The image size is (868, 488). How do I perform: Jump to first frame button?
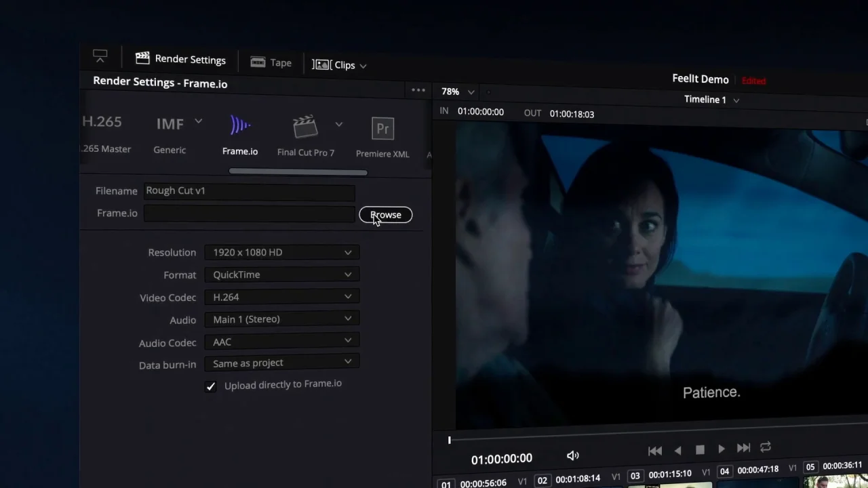pyautogui.click(x=655, y=451)
